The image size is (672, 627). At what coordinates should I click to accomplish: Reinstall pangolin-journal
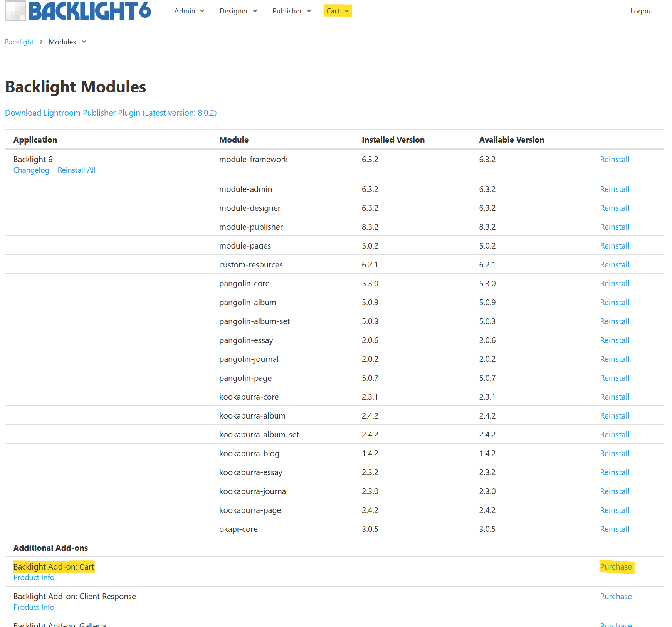[x=615, y=359]
